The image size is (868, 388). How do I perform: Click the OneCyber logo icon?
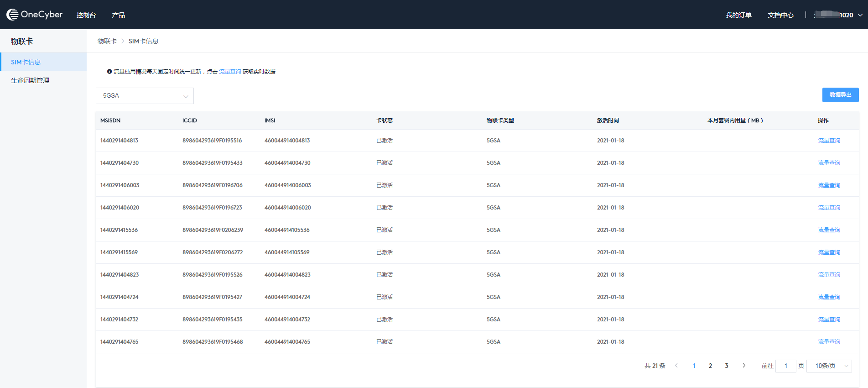(12, 15)
